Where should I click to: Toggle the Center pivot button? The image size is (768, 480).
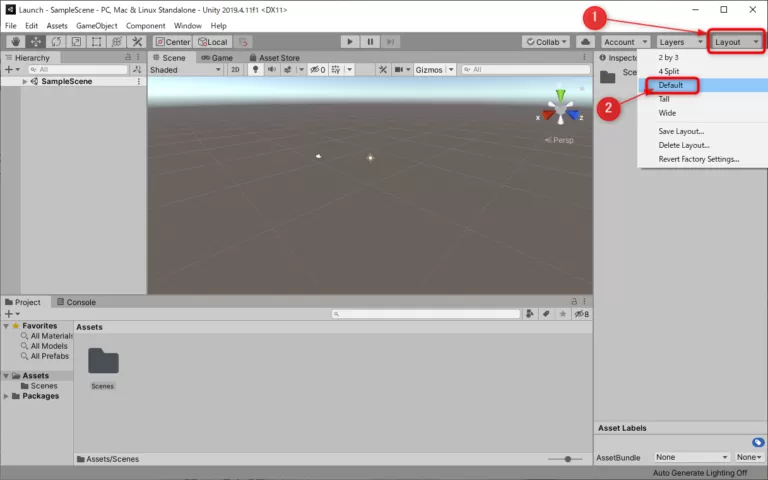(172, 42)
